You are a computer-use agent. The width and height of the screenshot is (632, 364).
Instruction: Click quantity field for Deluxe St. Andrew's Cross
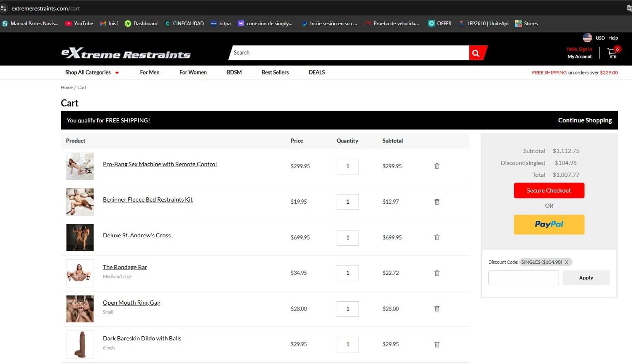[348, 237]
